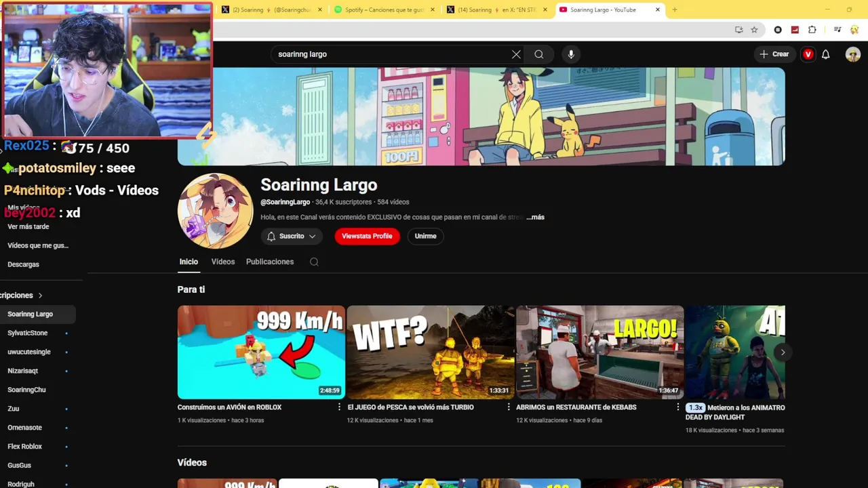Open the Crear upload menu

pos(774,54)
